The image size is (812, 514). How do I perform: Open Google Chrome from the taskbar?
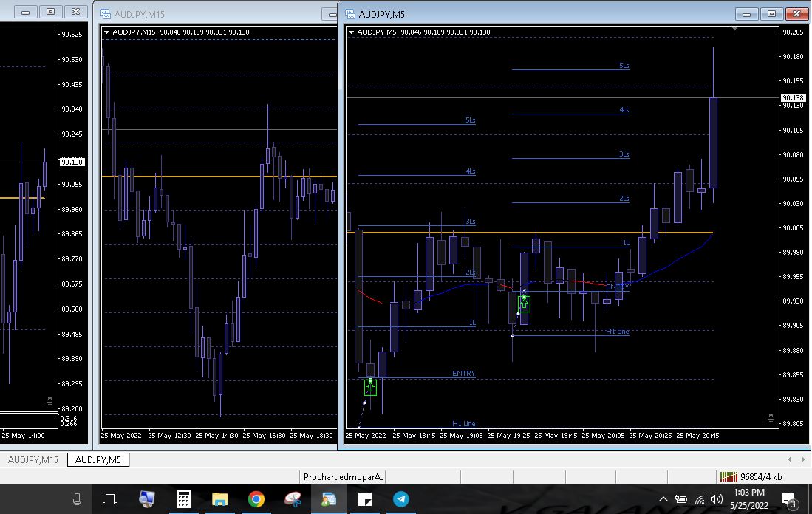(x=256, y=499)
